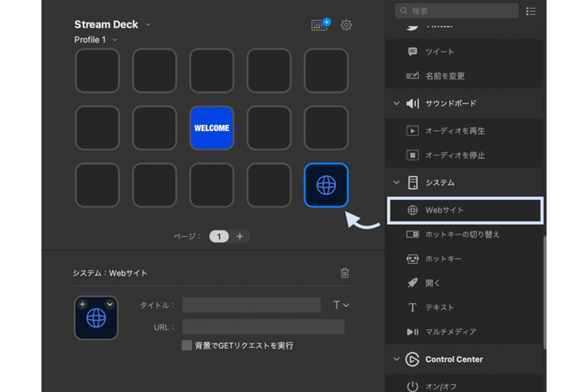This screenshot has height=392, width=588.
Task: Open Stream Deck settings gear
Action: coord(346,25)
